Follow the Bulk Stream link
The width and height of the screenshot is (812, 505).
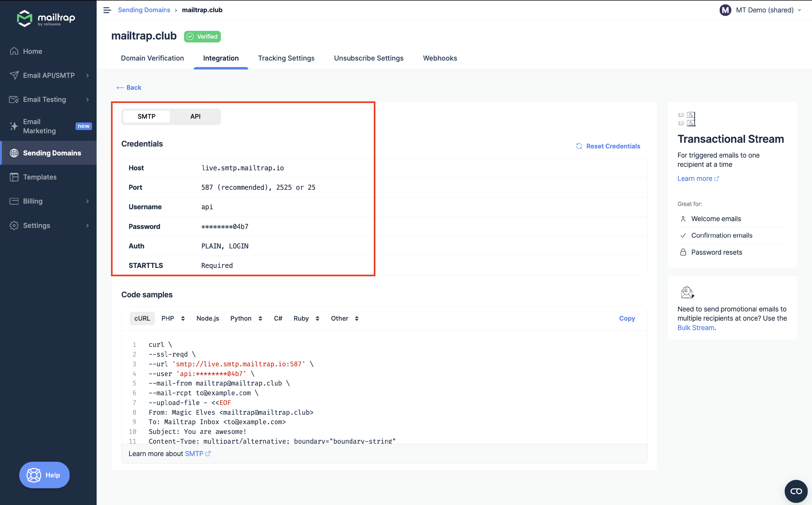point(696,328)
